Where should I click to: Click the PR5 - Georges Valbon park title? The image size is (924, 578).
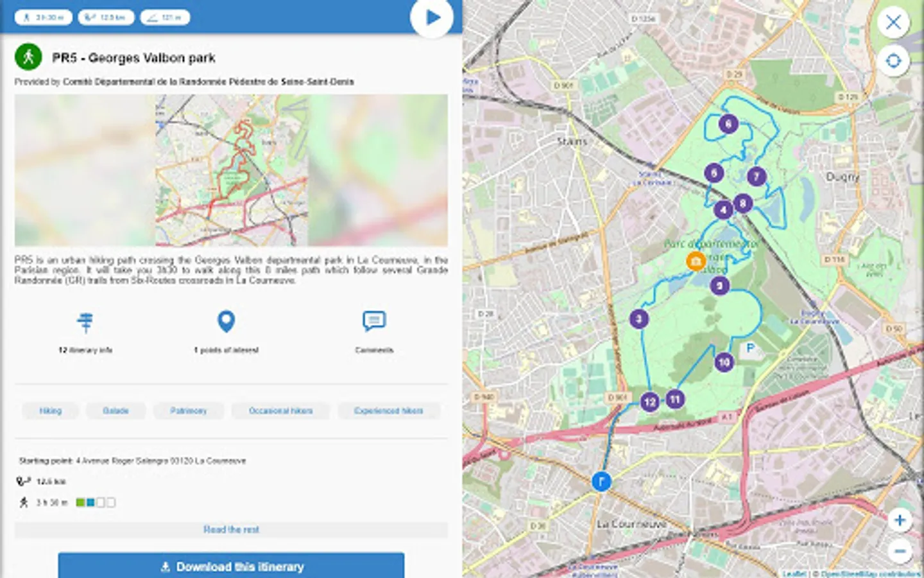click(x=133, y=58)
